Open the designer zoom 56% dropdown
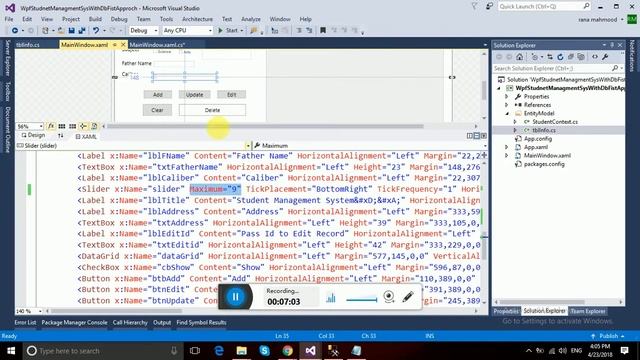The width and height of the screenshot is (640, 360). tap(30, 127)
